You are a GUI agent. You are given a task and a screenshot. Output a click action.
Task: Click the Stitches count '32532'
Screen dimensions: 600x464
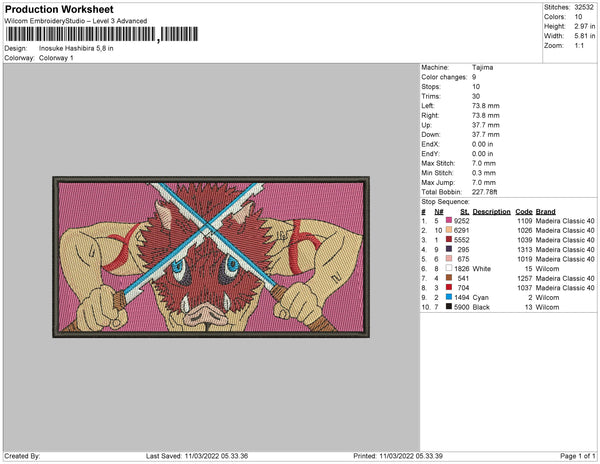(584, 7)
